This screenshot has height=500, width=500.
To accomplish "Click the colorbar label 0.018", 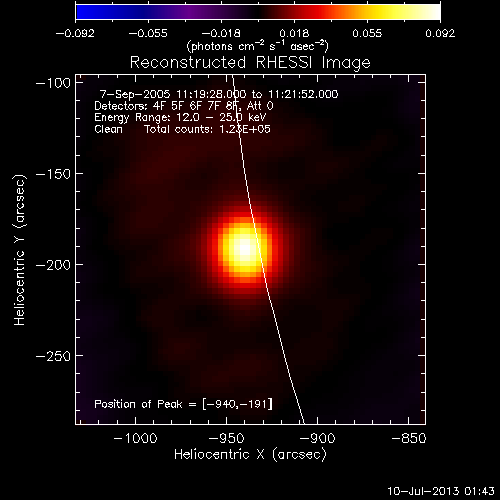I will tap(294, 33).
